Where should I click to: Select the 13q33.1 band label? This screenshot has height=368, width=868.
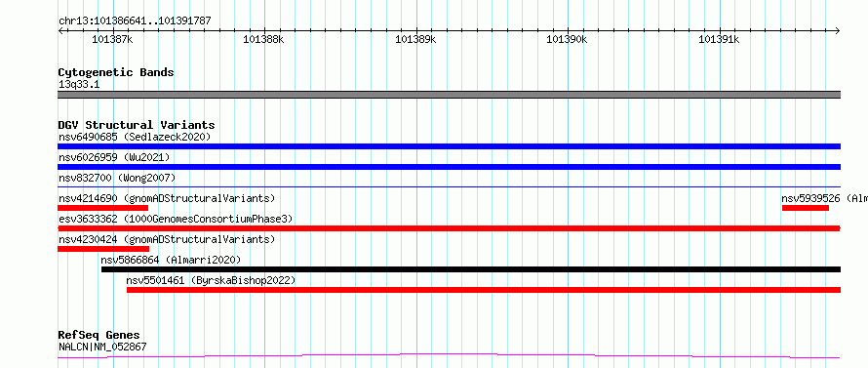pos(79,85)
